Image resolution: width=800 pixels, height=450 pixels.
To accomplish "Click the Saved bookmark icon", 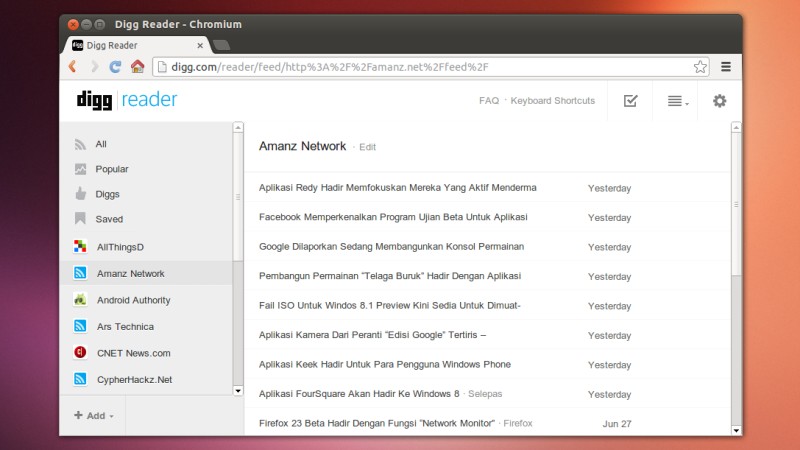I will pyautogui.click(x=80, y=218).
